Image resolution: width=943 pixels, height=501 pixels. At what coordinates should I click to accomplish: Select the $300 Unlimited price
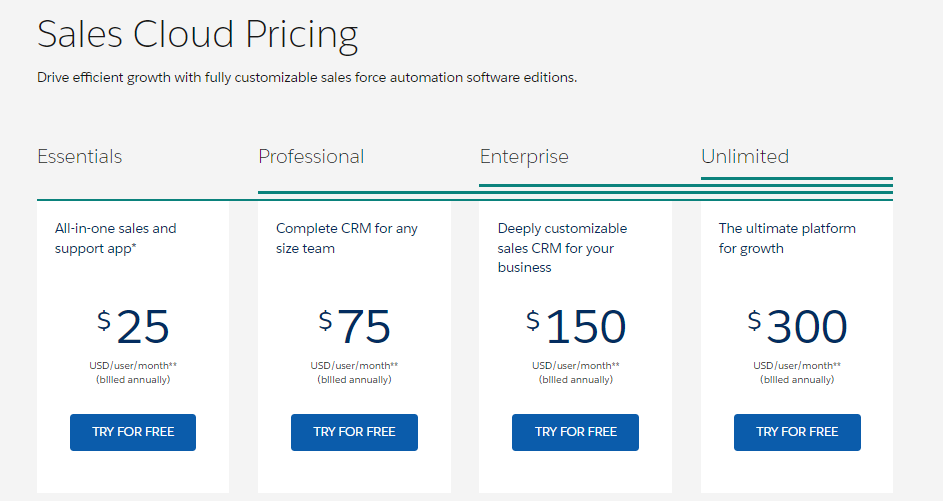[x=797, y=327]
